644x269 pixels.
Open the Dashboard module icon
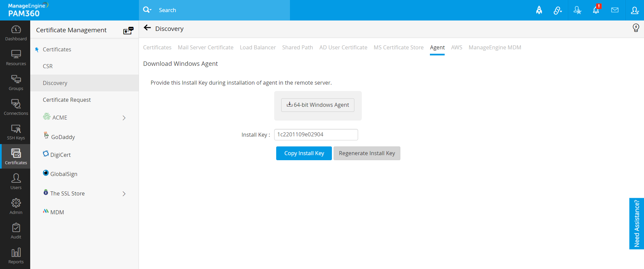(16, 33)
